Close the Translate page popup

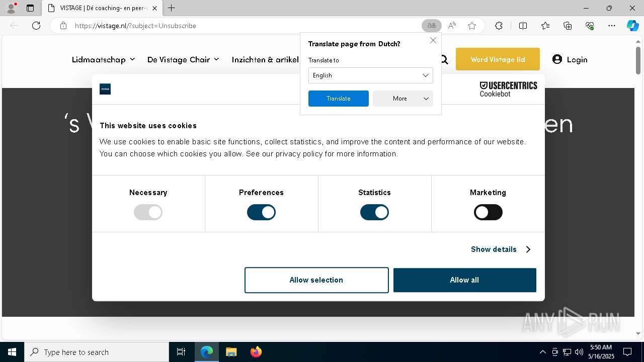tap(433, 40)
